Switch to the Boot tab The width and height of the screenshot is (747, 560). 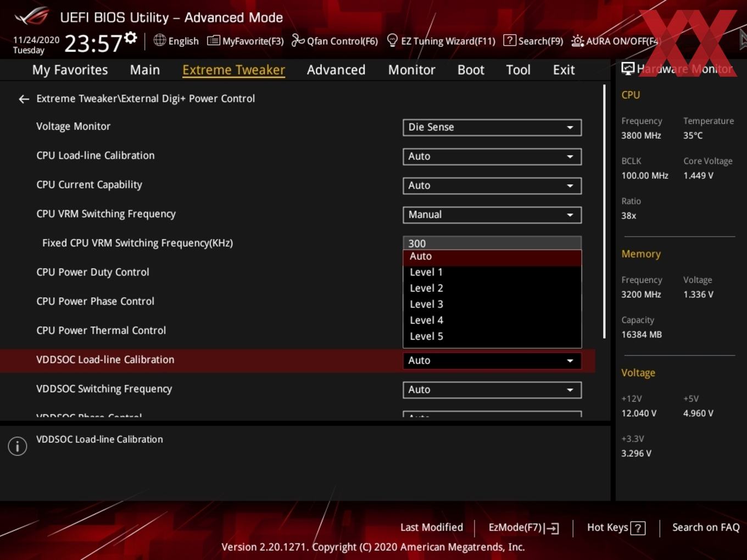coord(471,70)
